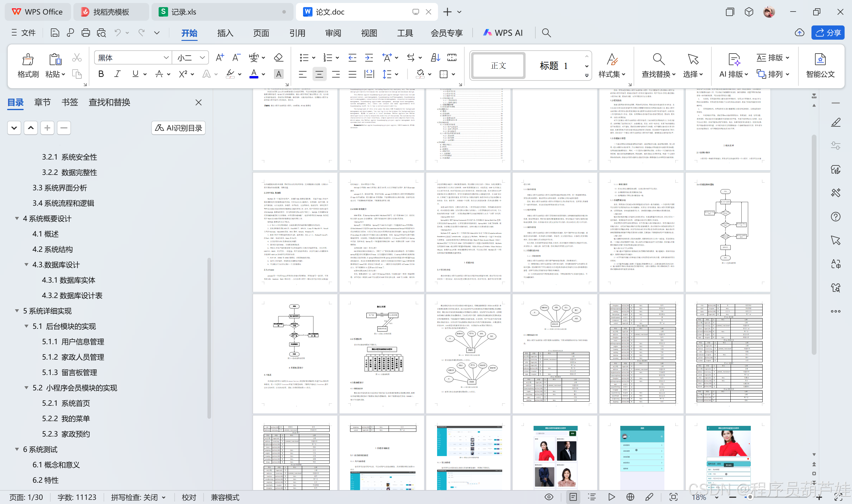Apply the blue font color swatch
Image resolution: width=852 pixels, height=504 pixels.
click(254, 74)
